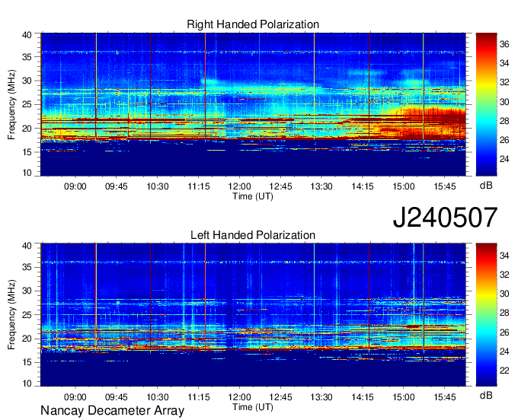The height and width of the screenshot is (420, 518).
Task: Click the 11:15 tick on the Right Handed plot
Action: [x=199, y=186]
